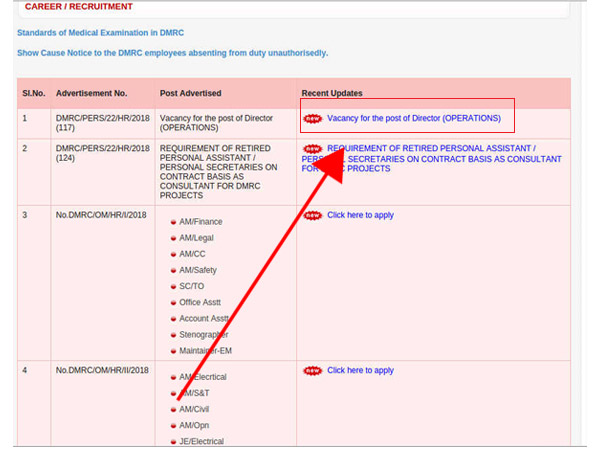Click JE/Electrical list item
This screenshot has width=600, height=450.
[201, 442]
